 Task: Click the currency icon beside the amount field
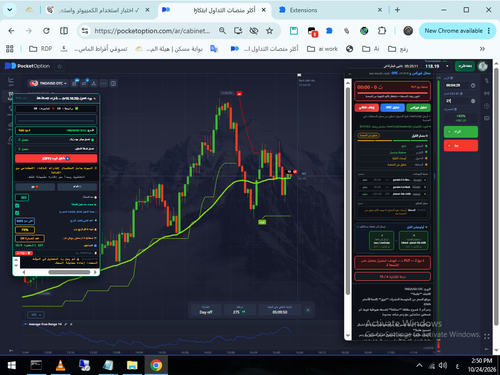(473, 101)
